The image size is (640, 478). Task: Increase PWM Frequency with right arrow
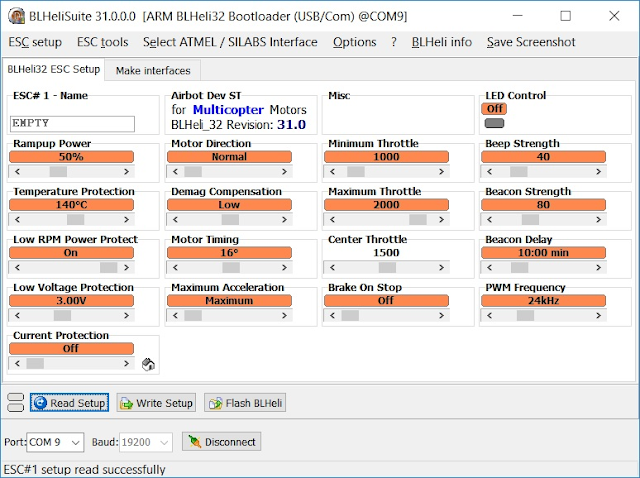[599, 316]
